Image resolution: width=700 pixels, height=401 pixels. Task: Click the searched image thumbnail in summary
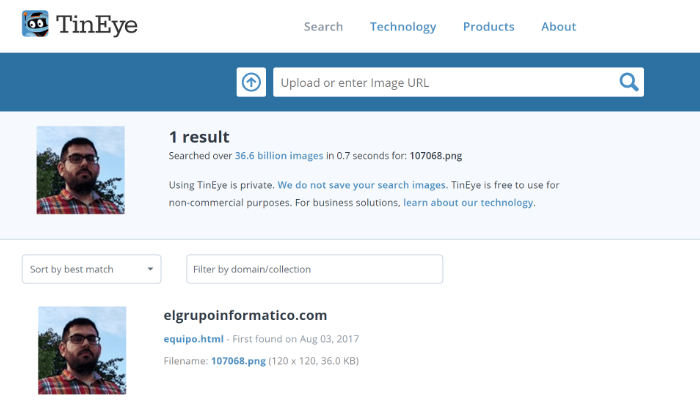click(x=80, y=170)
